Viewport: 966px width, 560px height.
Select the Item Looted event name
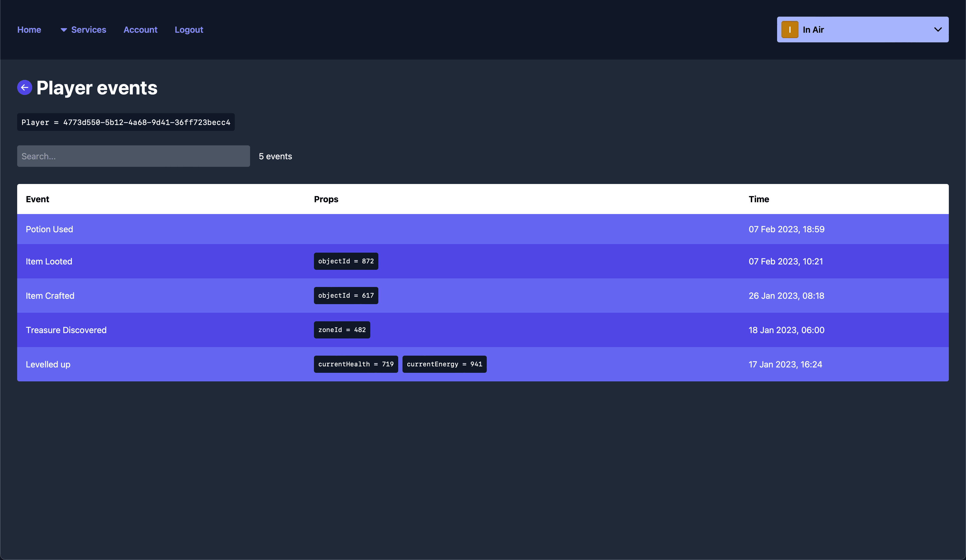pyautogui.click(x=49, y=261)
